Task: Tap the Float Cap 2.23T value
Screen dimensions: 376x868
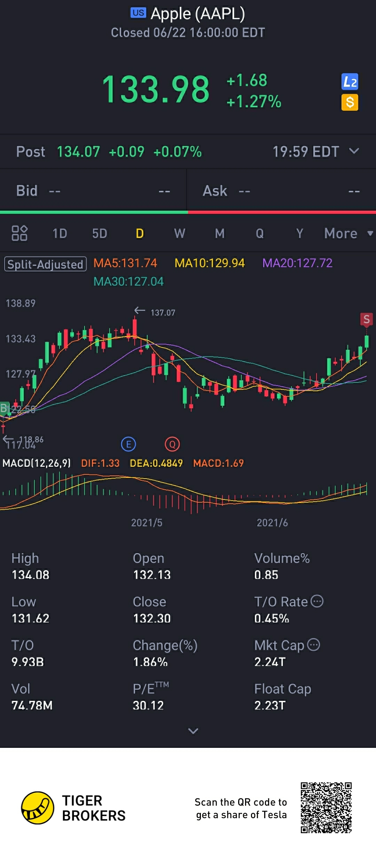Action: coord(270,705)
